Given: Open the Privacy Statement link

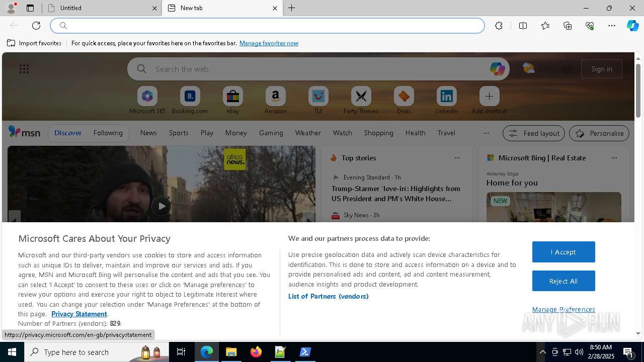Looking at the screenshot, I should [79, 314].
